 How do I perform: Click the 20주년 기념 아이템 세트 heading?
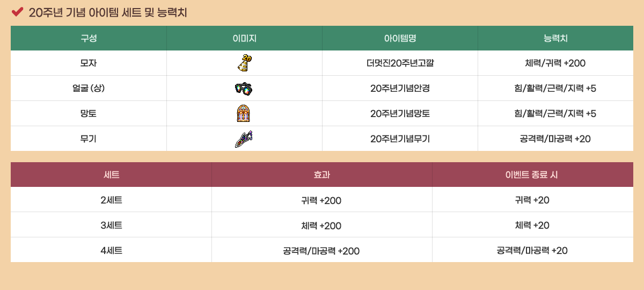[x=107, y=12]
